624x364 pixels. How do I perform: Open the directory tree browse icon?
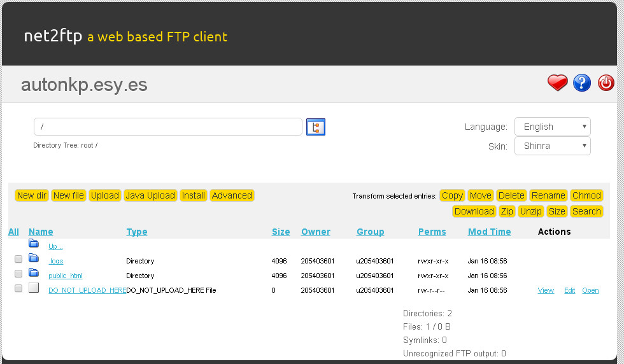[316, 127]
